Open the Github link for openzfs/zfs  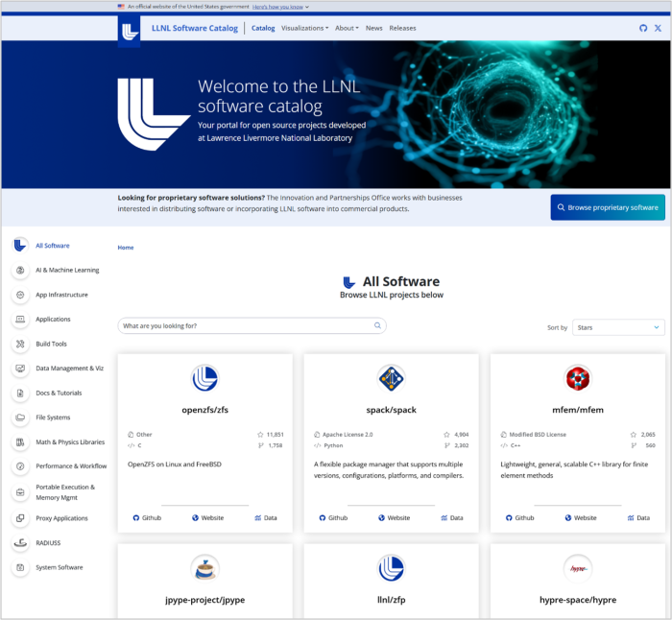pos(146,518)
